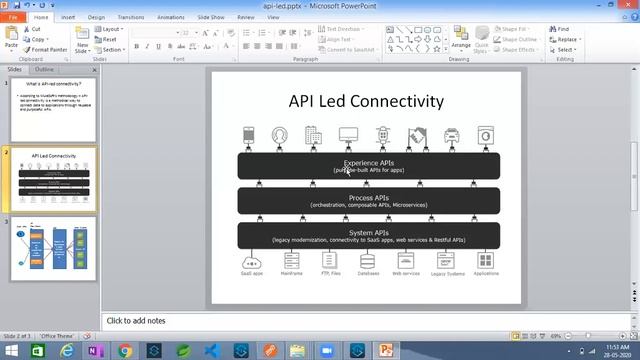
Task: Open the Layout dropdown
Action: pyautogui.click(x=109, y=29)
